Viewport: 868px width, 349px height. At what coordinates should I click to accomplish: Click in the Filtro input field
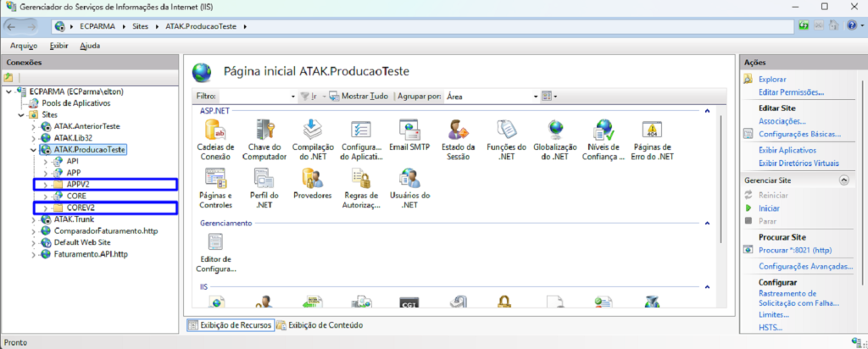pos(255,97)
